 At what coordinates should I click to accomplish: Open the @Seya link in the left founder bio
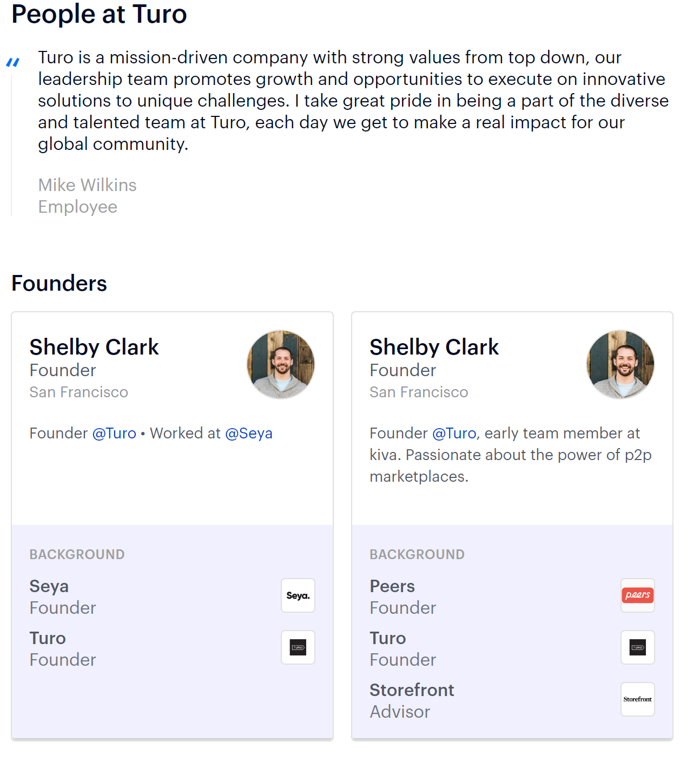click(x=249, y=434)
